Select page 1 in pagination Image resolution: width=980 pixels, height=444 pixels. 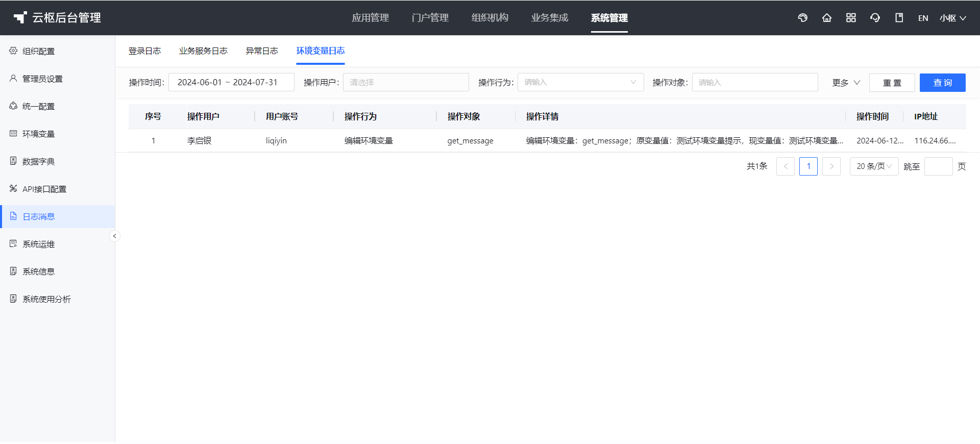pyautogui.click(x=808, y=166)
